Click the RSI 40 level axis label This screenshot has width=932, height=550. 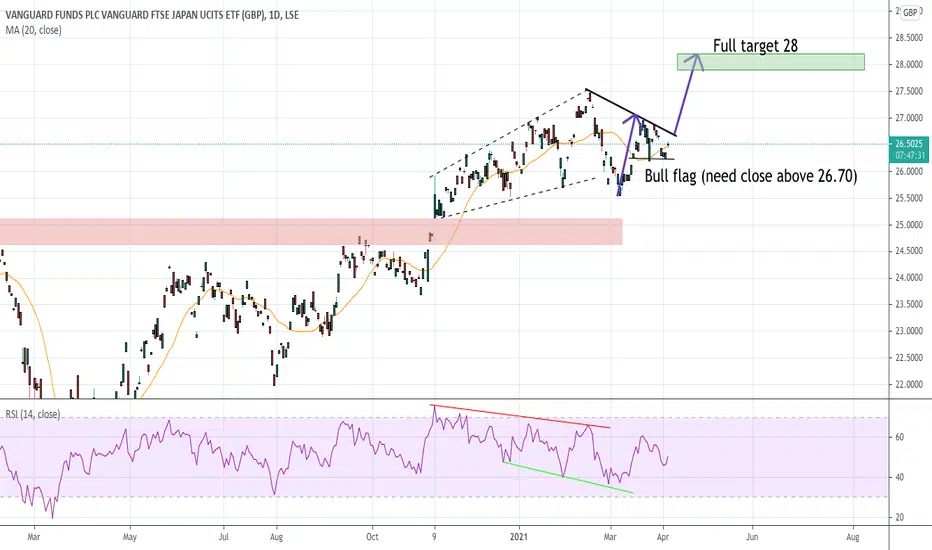point(899,477)
